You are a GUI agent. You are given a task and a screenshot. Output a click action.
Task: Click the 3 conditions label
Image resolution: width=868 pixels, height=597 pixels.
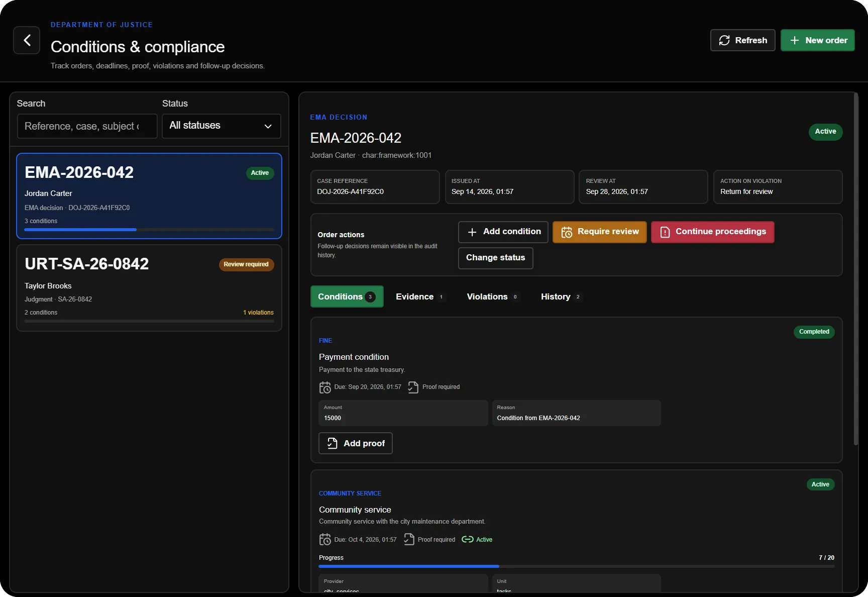pyautogui.click(x=41, y=221)
